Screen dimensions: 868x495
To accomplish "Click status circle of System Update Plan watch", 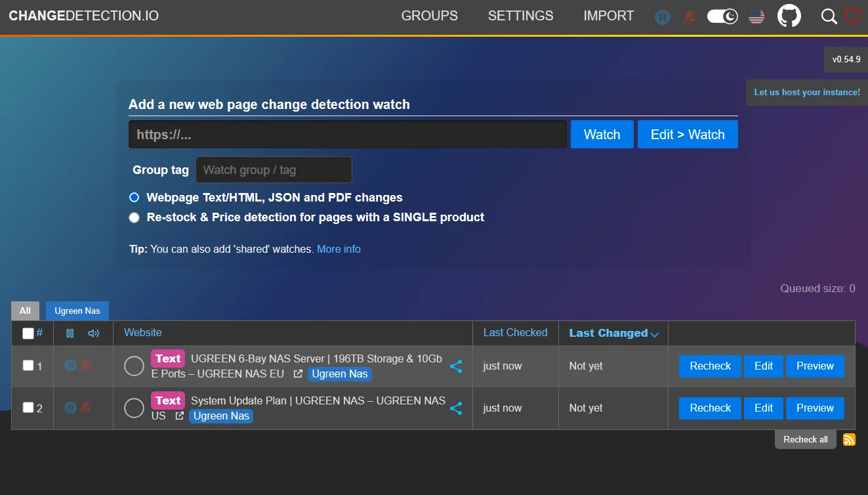I will pos(134,408).
